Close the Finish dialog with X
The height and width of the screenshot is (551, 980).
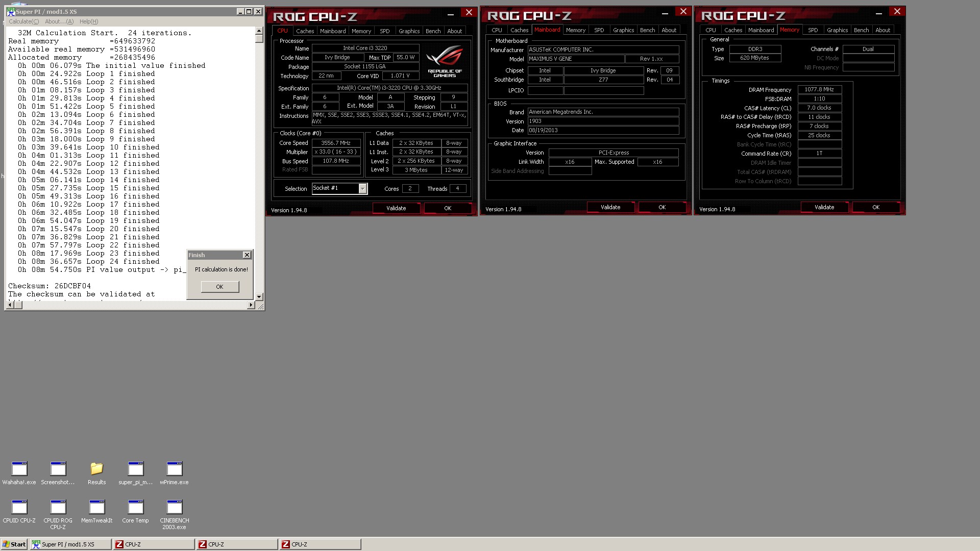(x=247, y=255)
